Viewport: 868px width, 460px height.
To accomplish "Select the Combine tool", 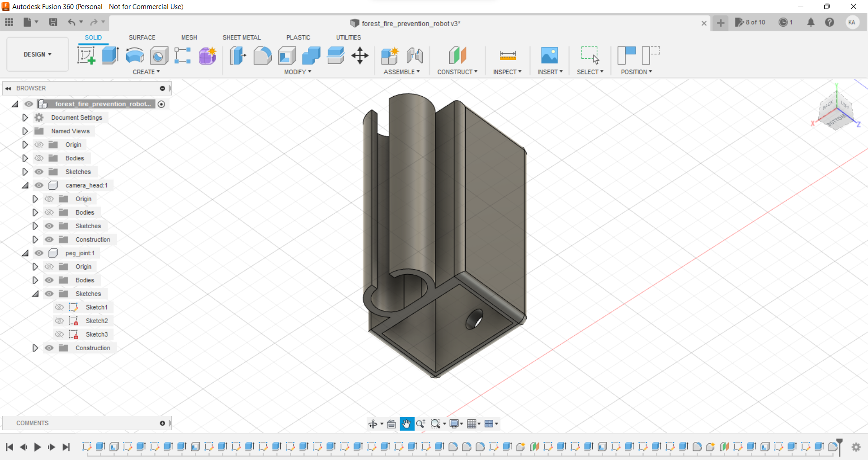I will click(311, 56).
